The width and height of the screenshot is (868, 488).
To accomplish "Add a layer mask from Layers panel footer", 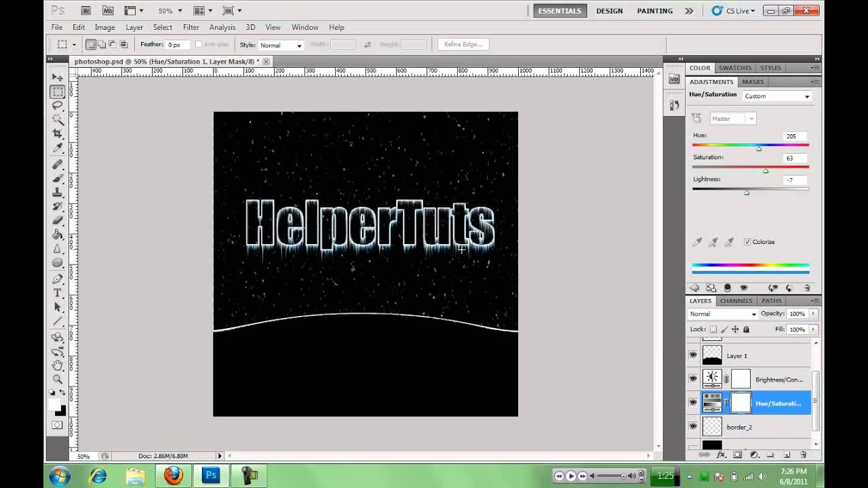I will (x=738, y=455).
